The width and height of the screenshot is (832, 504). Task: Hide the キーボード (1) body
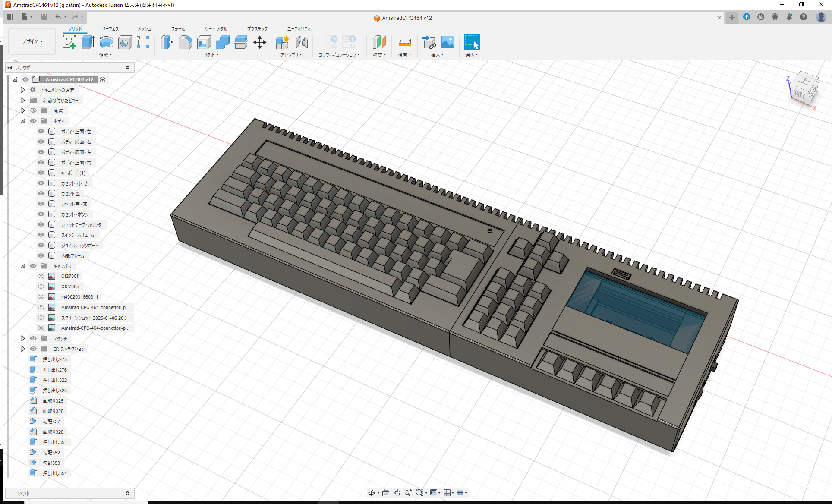(41, 173)
